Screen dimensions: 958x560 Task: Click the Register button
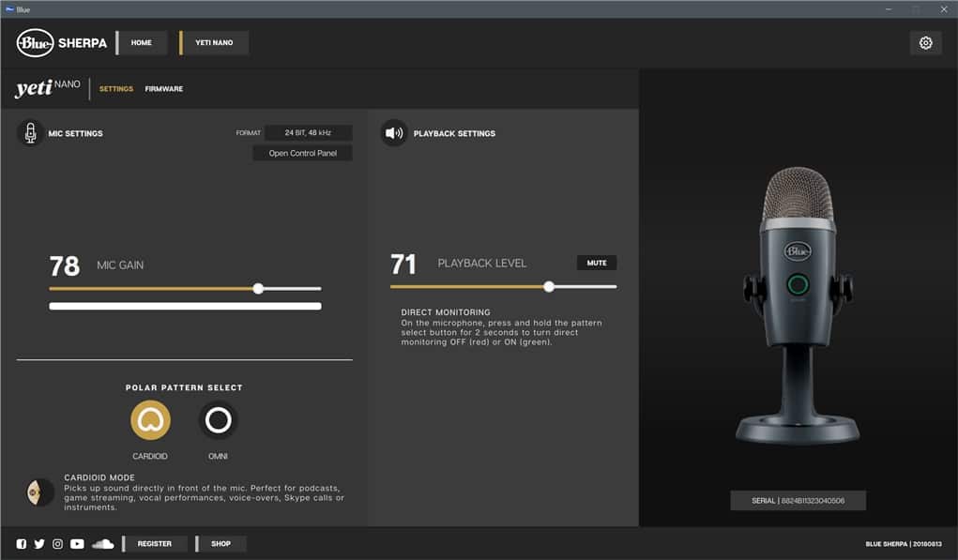(155, 543)
